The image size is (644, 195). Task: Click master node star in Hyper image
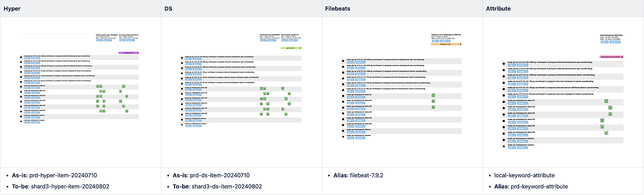[x=21, y=121]
